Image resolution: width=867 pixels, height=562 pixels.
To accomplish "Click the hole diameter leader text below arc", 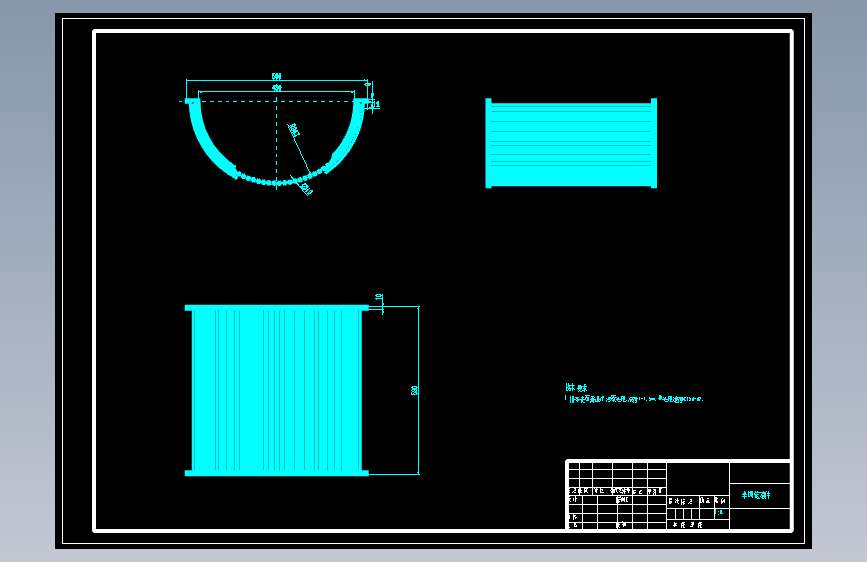I will point(307,189).
